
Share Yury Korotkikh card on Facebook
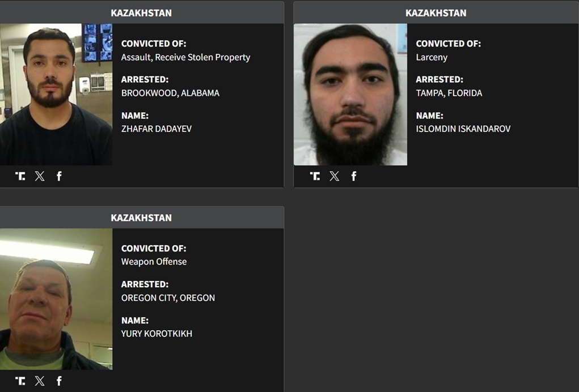59,381
